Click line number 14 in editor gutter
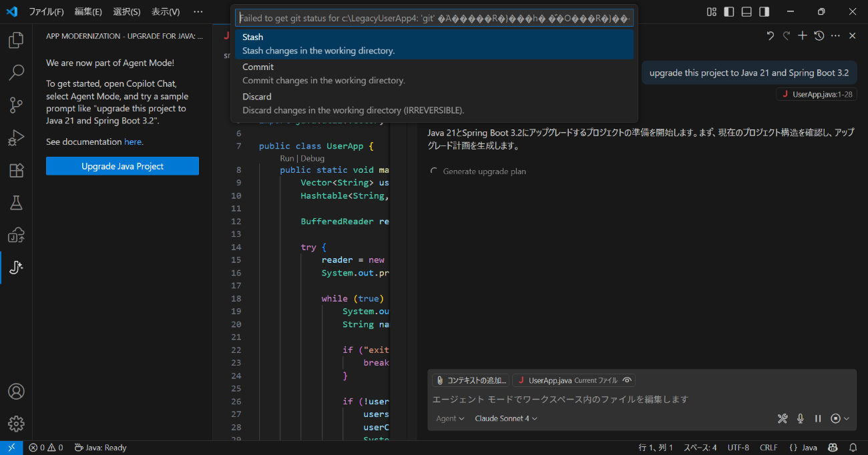Screen dimensions: 868x455 pyautogui.click(x=236, y=247)
